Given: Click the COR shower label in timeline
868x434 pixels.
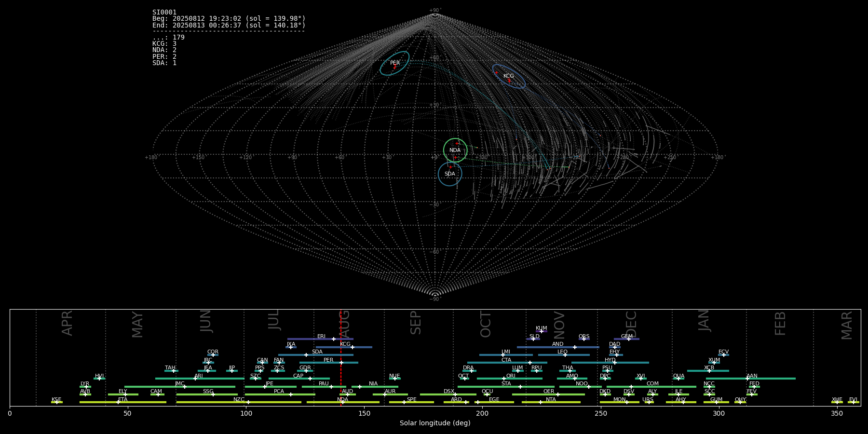Looking at the screenshot, I should click(213, 352).
